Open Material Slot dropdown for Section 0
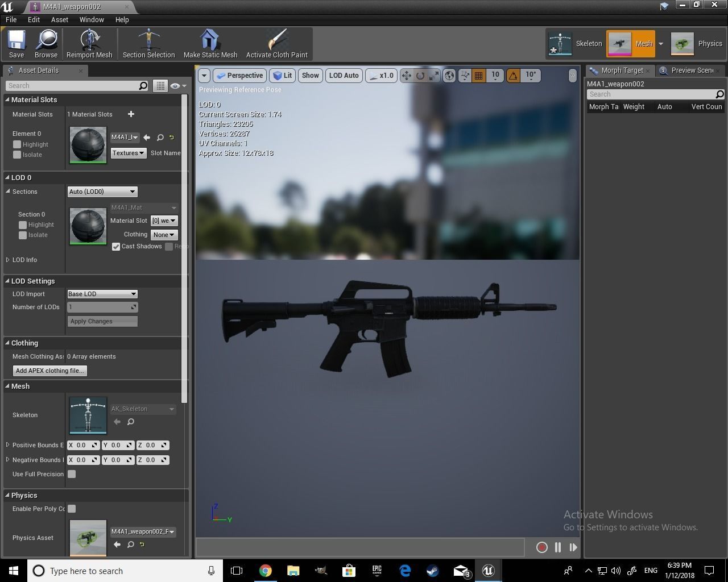Screen dimensions: 728x582 [x=164, y=221]
